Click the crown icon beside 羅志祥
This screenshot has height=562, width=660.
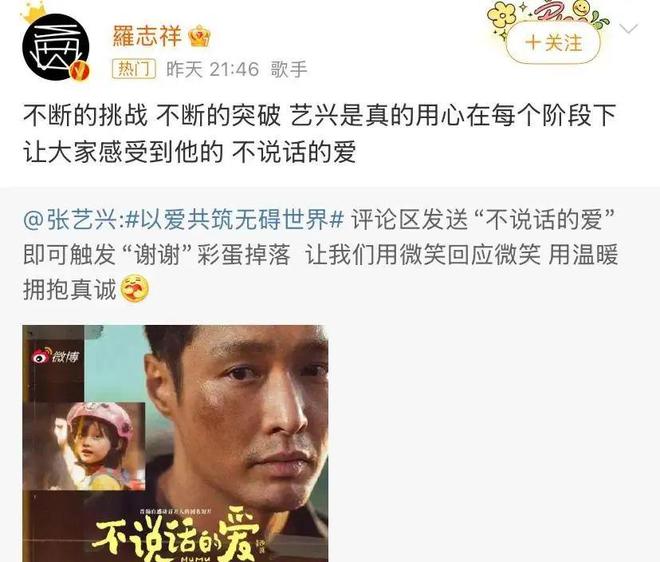click(x=199, y=36)
